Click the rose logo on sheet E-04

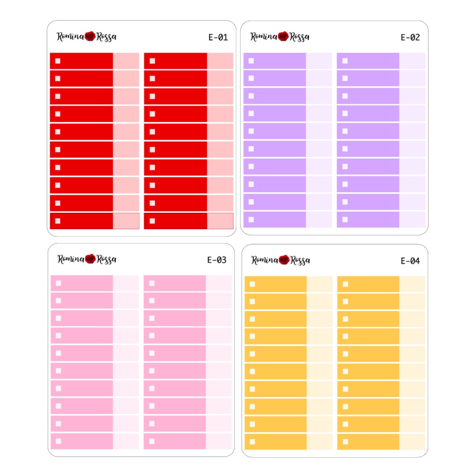(284, 260)
